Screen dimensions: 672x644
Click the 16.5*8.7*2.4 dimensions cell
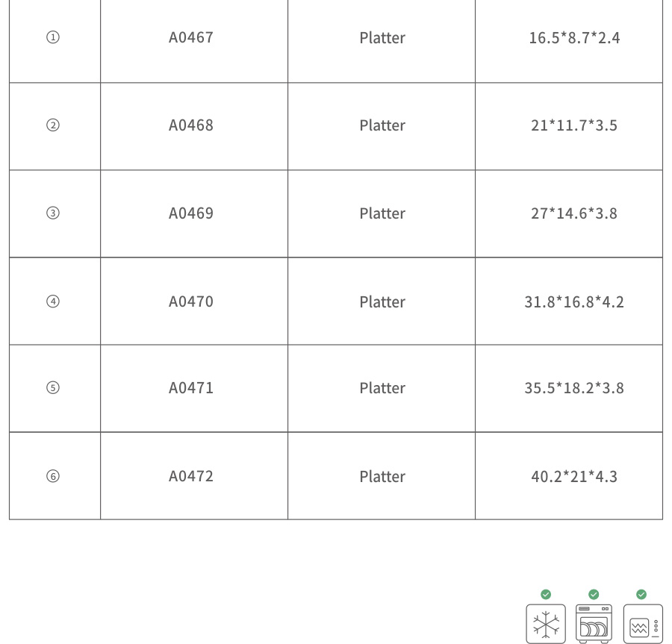click(574, 37)
